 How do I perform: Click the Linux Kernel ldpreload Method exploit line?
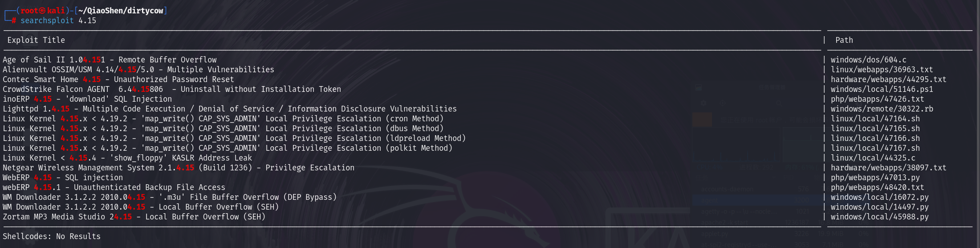pyautogui.click(x=234, y=138)
